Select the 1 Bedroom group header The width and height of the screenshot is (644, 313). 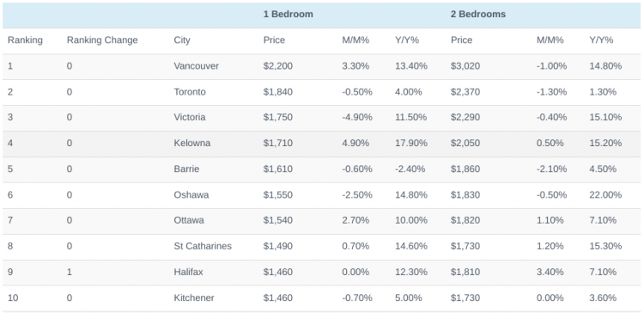288,14
